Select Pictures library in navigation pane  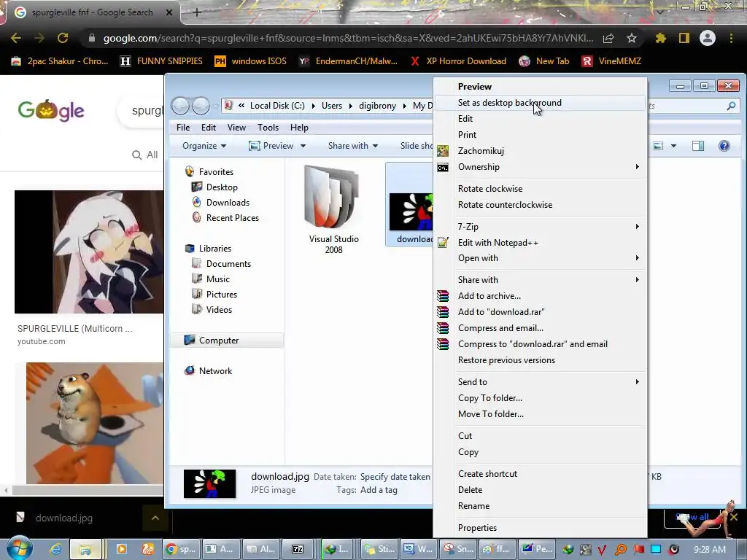click(214, 295)
